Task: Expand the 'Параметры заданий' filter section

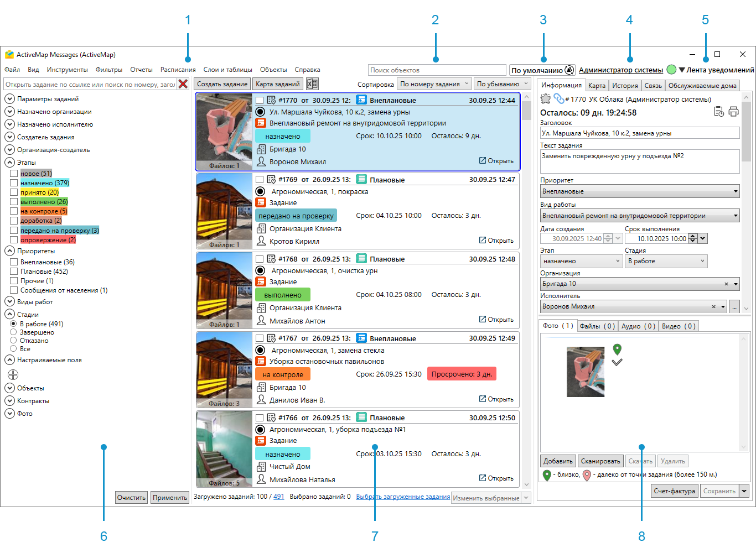Action: (x=10, y=99)
